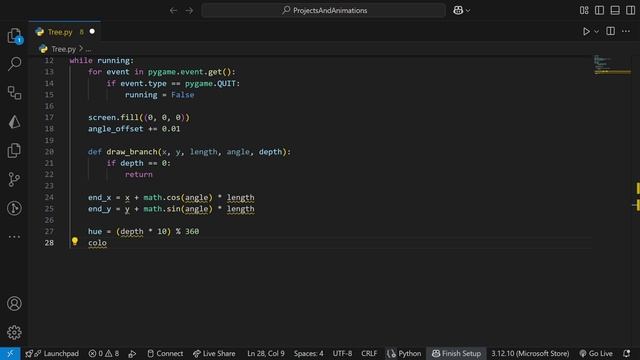
Task: Open the Explorer view in activity bar
Action: click(14, 36)
